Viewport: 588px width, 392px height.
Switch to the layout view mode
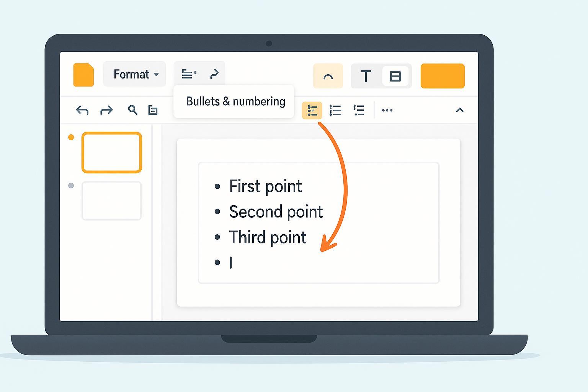[395, 76]
